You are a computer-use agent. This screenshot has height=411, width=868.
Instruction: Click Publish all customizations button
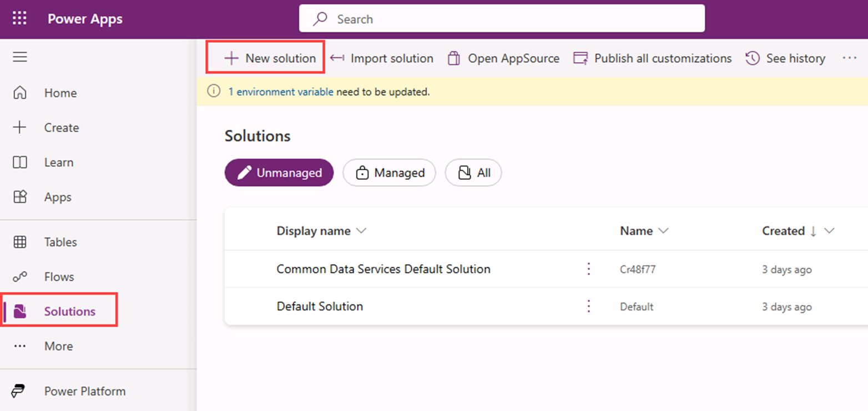coord(652,58)
